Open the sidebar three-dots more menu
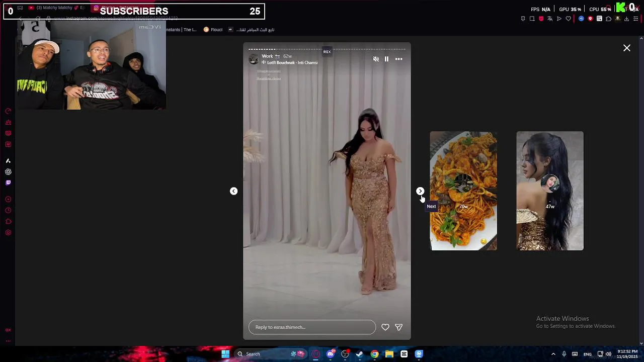The image size is (644, 362). point(8,341)
